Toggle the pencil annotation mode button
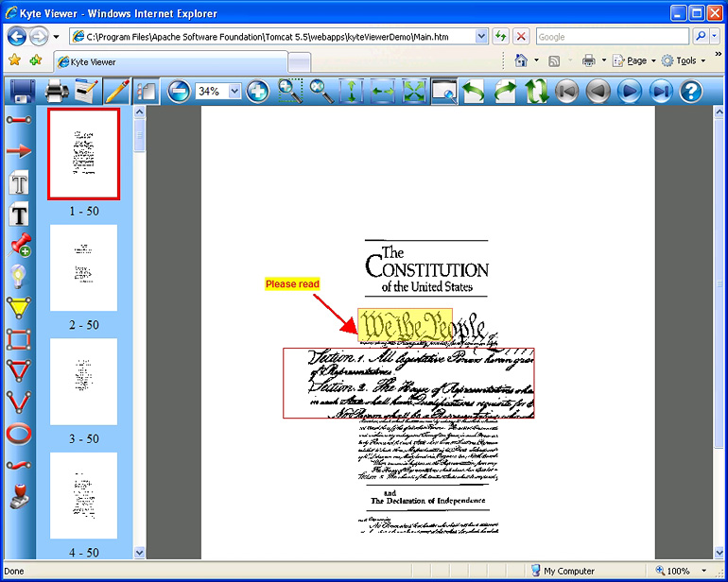Viewport: 728px width, 582px height. pos(117,91)
